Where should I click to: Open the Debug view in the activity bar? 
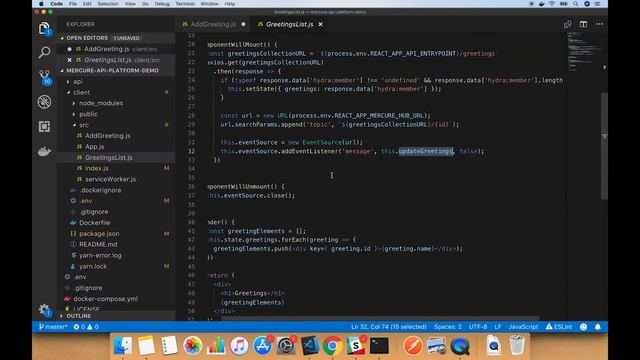44,102
